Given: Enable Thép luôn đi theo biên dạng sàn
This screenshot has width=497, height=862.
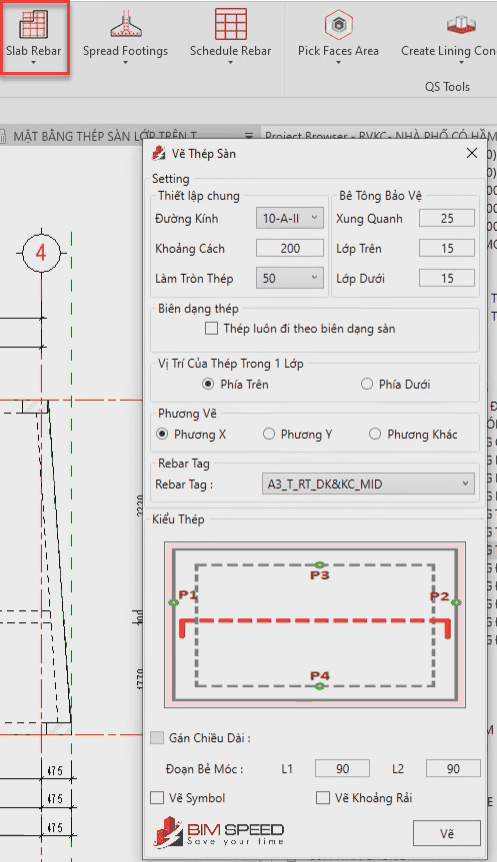Looking at the screenshot, I should (x=211, y=329).
